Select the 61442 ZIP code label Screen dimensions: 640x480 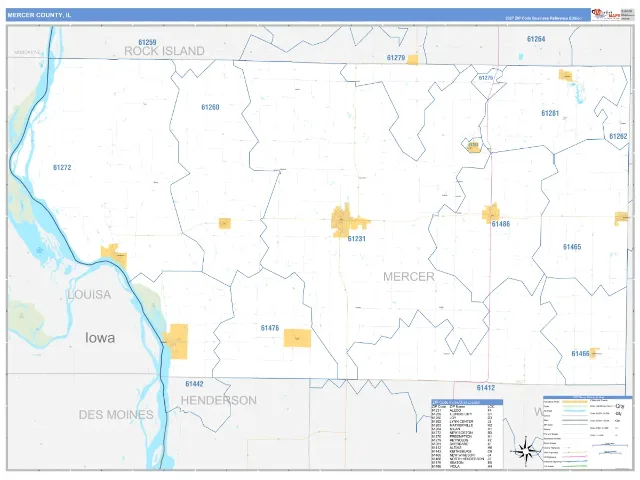pos(194,384)
